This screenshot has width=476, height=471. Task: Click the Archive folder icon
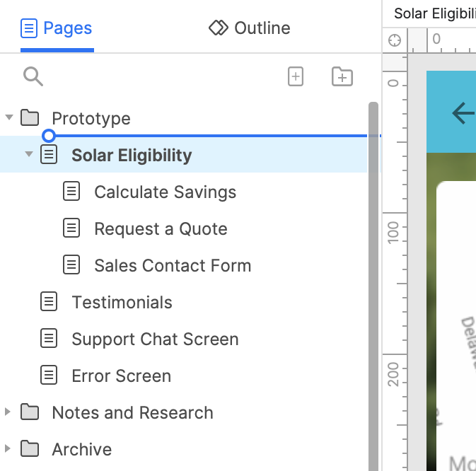pyautogui.click(x=30, y=449)
